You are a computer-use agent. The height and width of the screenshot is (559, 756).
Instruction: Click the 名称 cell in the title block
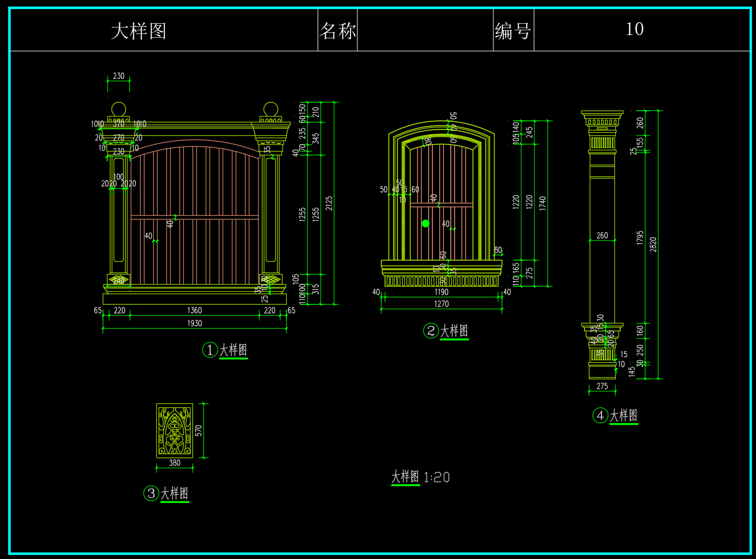point(338,31)
